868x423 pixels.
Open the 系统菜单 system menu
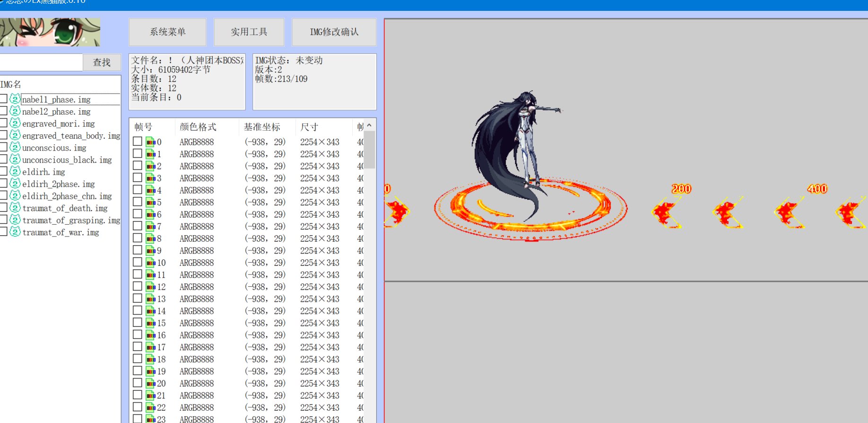[x=168, y=32]
